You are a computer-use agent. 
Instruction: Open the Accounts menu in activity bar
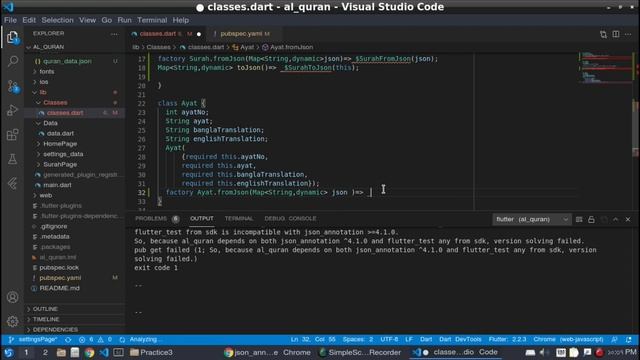12,297
